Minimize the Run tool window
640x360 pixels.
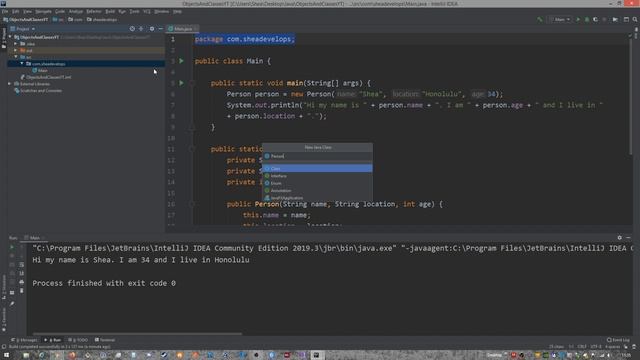point(628,238)
